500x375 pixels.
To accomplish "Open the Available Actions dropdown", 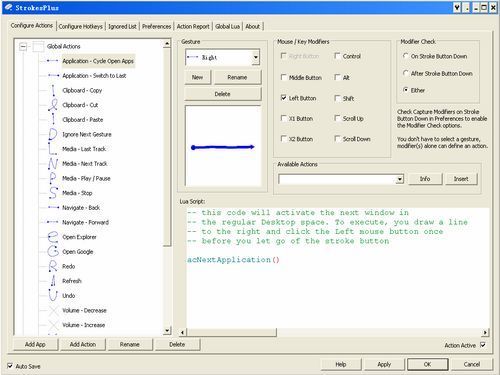I will (x=400, y=179).
